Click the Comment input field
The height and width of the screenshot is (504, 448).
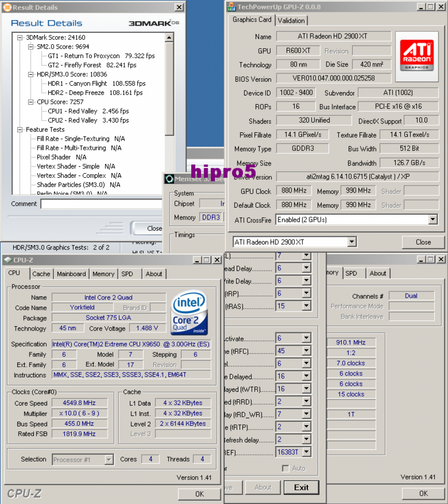102,204
